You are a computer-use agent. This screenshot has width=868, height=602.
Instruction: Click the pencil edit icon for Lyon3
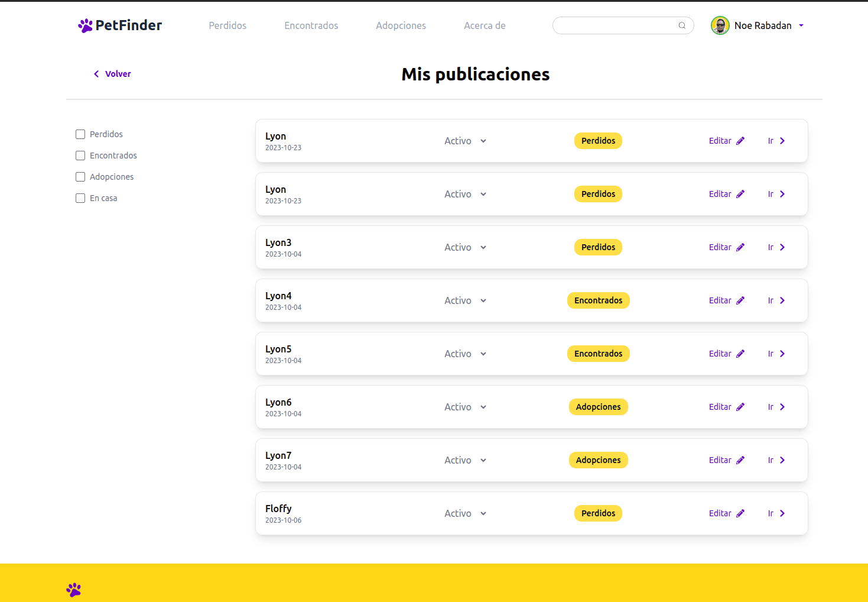tap(740, 247)
